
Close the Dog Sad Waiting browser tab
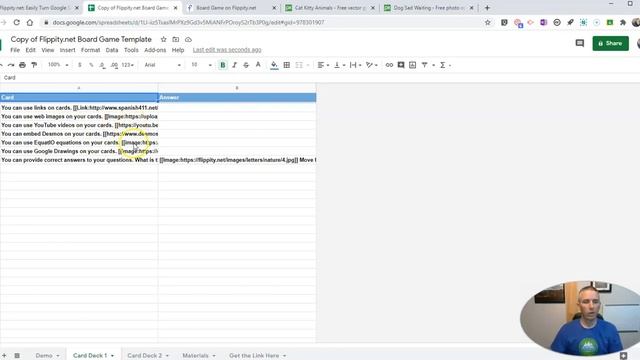pos(471,8)
